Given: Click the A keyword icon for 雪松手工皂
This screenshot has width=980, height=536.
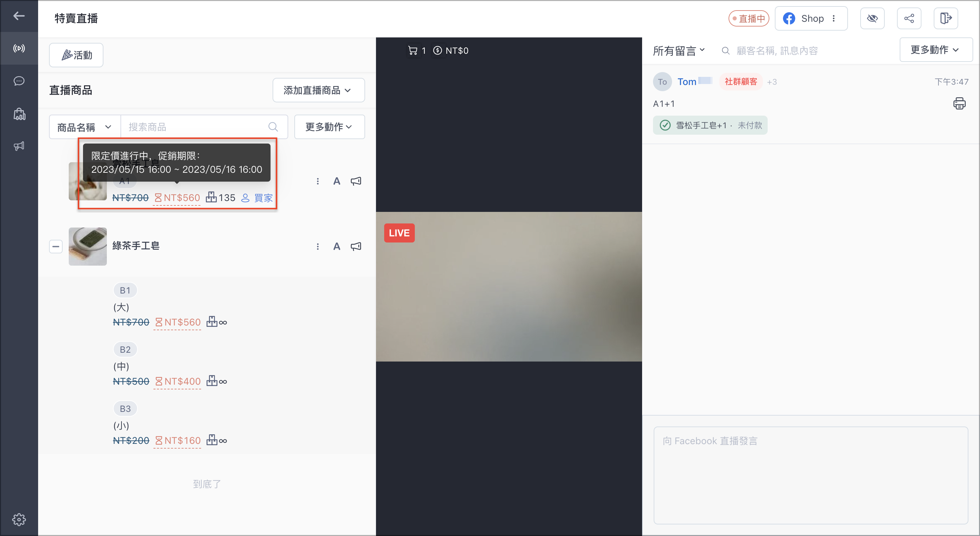Looking at the screenshot, I should point(337,181).
